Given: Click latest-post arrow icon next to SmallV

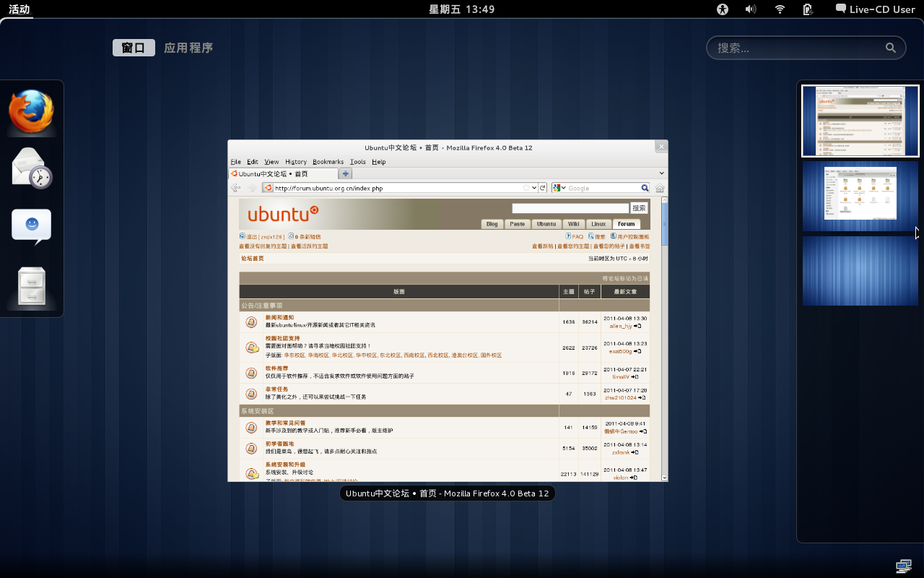Looking at the screenshot, I should point(635,376).
